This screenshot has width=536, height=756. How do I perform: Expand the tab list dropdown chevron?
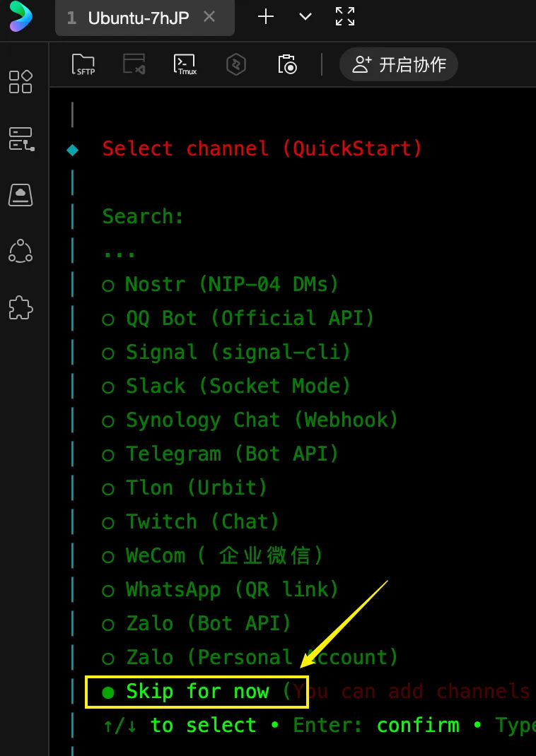click(x=305, y=17)
